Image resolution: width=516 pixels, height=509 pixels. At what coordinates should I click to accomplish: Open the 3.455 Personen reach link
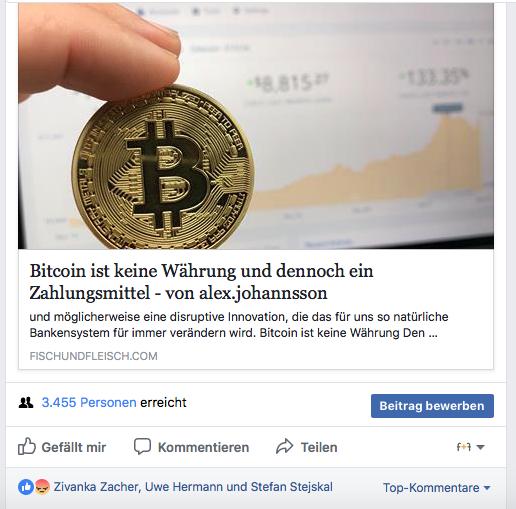(89, 403)
